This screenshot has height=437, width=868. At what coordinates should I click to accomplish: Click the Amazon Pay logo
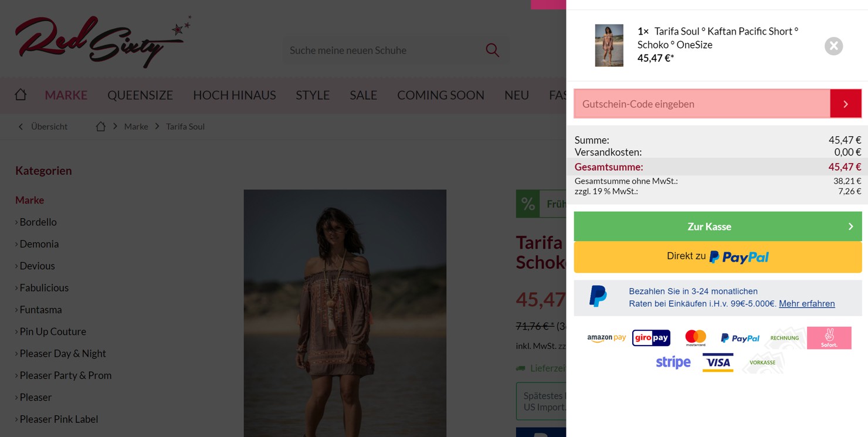[x=606, y=338]
